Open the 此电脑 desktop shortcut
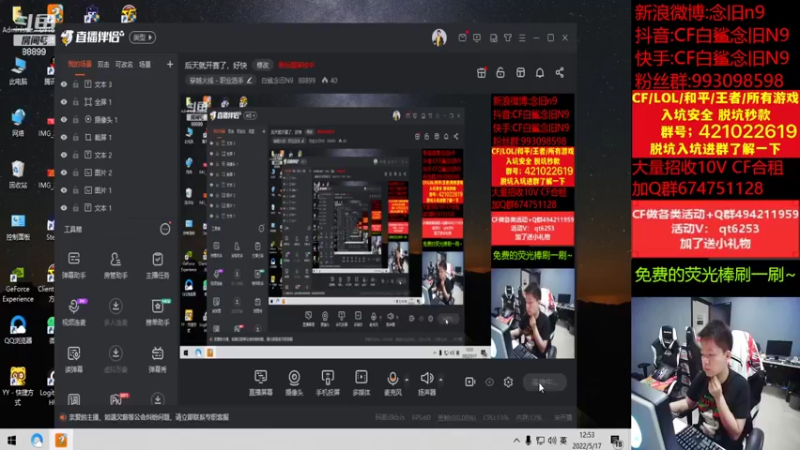The width and height of the screenshot is (800, 450). pyautogui.click(x=17, y=71)
